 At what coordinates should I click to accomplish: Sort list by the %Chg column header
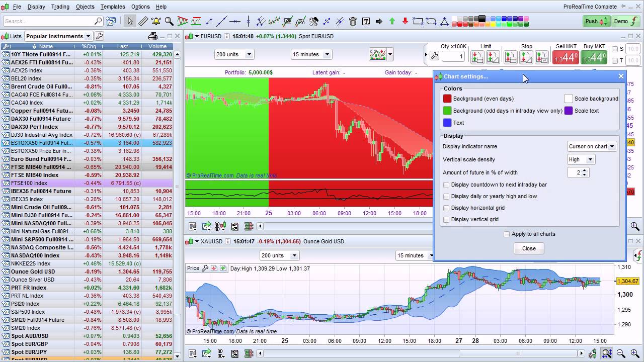89,46
